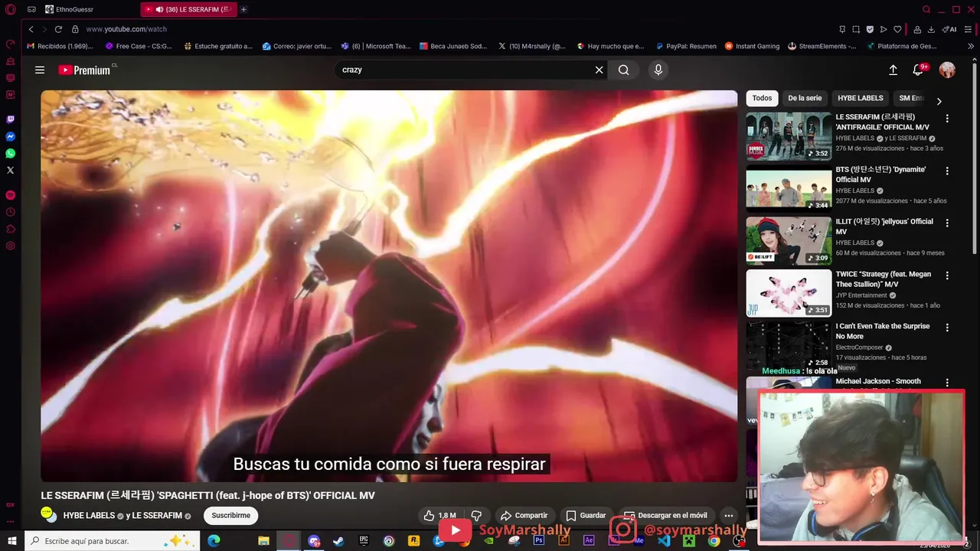Dislike the SPAGHETTI video

click(476, 516)
